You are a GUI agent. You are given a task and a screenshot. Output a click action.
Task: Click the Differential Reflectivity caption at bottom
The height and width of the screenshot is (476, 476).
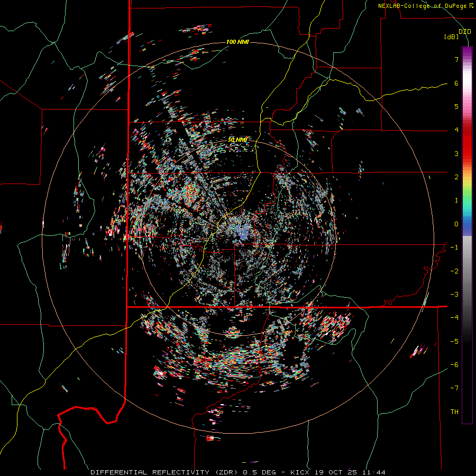coord(238,472)
